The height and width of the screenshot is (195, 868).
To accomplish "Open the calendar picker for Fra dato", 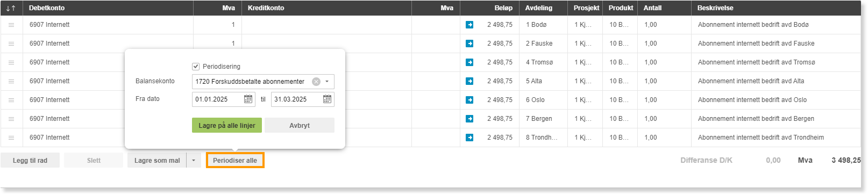I will coord(248,99).
